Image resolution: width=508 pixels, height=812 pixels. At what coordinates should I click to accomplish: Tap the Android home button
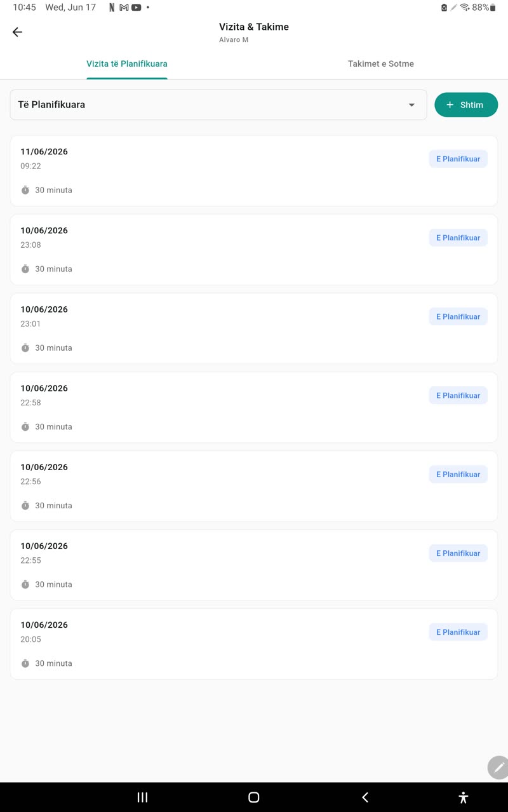(x=253, y=797)
